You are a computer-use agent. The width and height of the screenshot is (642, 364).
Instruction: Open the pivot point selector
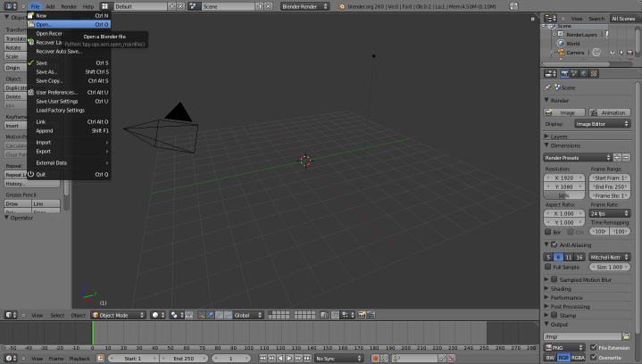177,315
